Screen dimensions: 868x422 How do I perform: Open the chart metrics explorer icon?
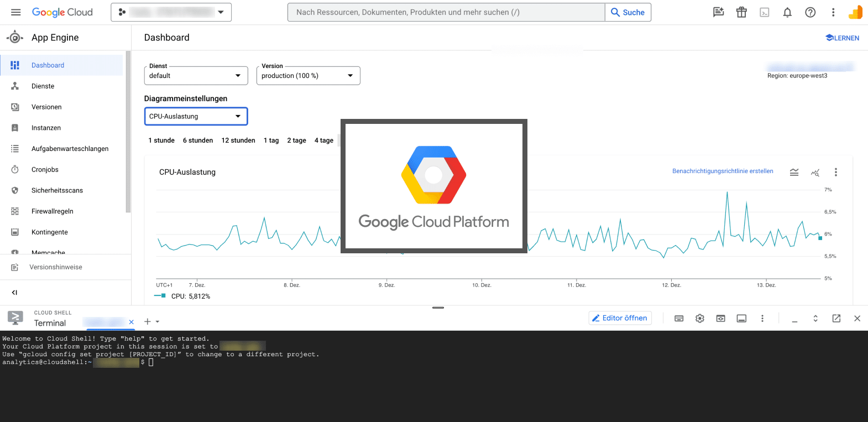point(815,173)
